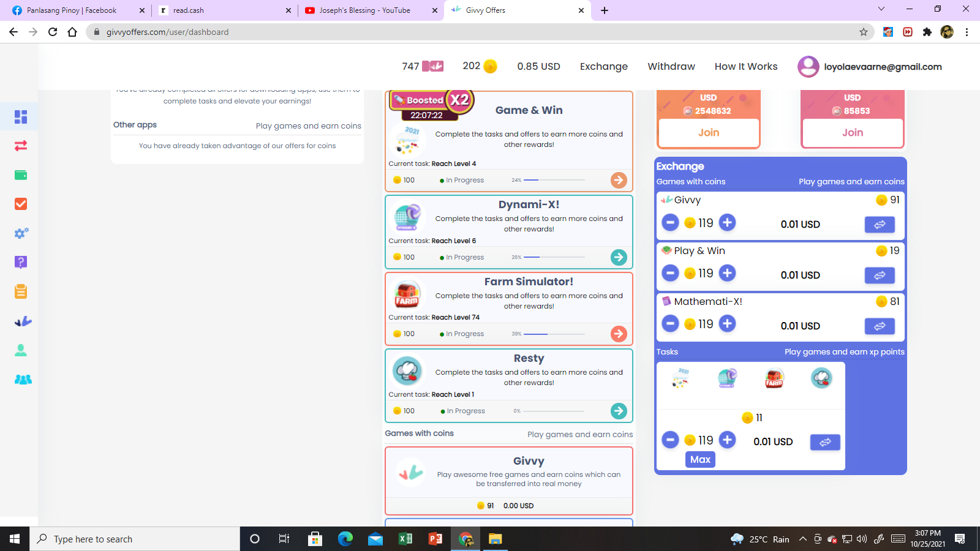The height and width of the screenshot is (551, 980).
Task: Open the How It Works menu item
Action: click(x=746, y=66)
